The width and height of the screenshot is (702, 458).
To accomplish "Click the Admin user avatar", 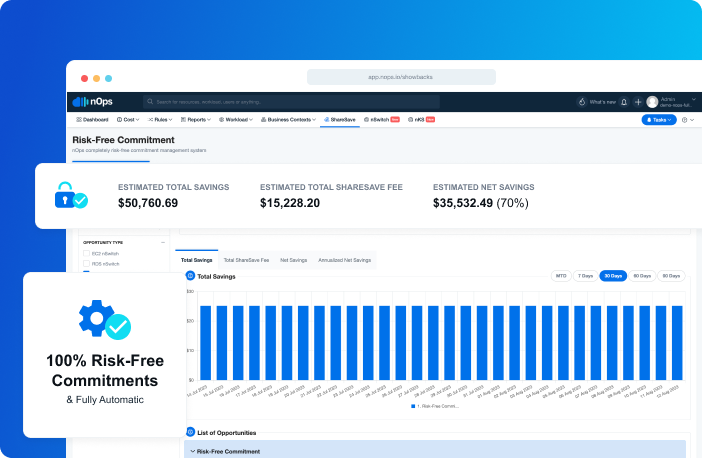I will click(652, 102).
